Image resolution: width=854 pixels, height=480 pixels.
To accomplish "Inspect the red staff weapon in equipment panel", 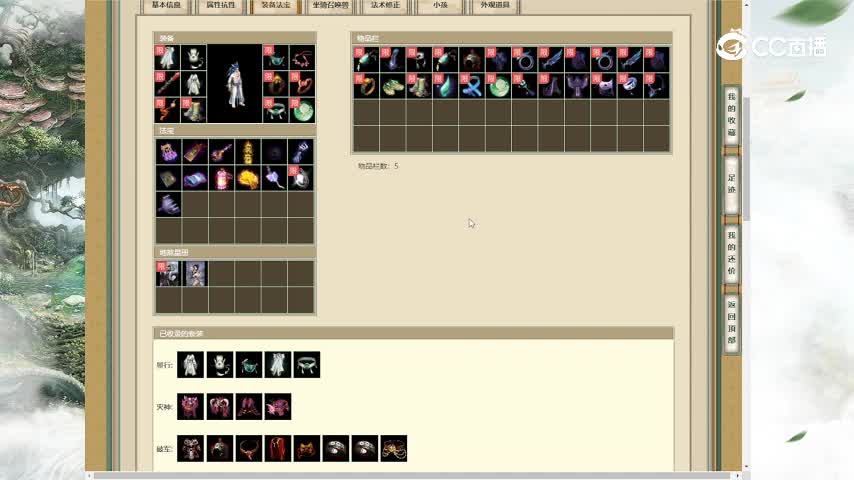I will 167,83.
